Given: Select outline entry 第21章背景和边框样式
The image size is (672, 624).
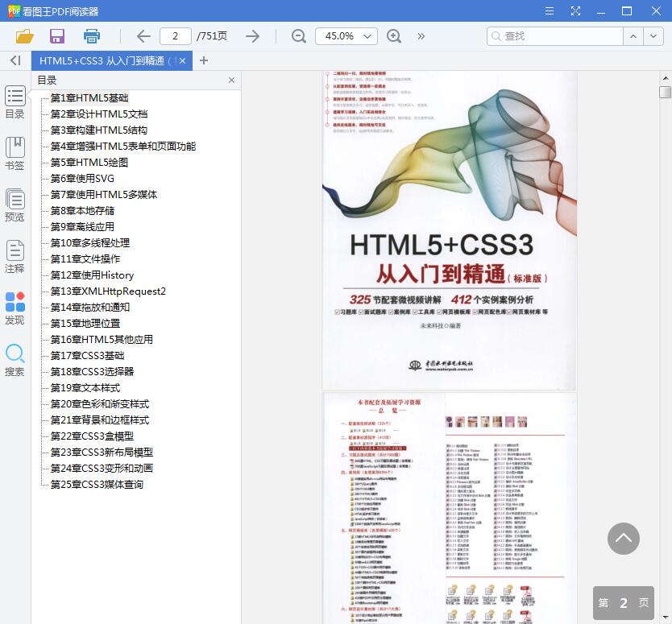Looking at the screenshot, I should [x=100, y=420].
